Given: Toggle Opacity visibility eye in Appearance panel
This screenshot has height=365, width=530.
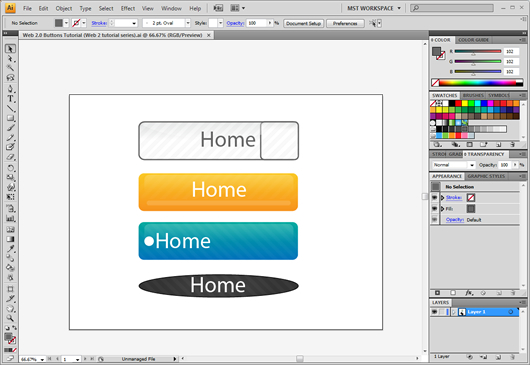Looking at the screenshot, I should (x=435, y=220).
